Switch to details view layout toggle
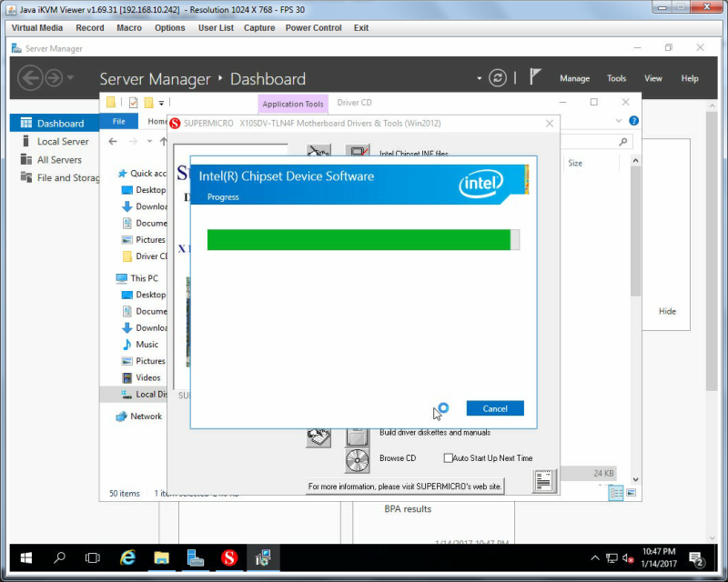 (x=616, y=493)
